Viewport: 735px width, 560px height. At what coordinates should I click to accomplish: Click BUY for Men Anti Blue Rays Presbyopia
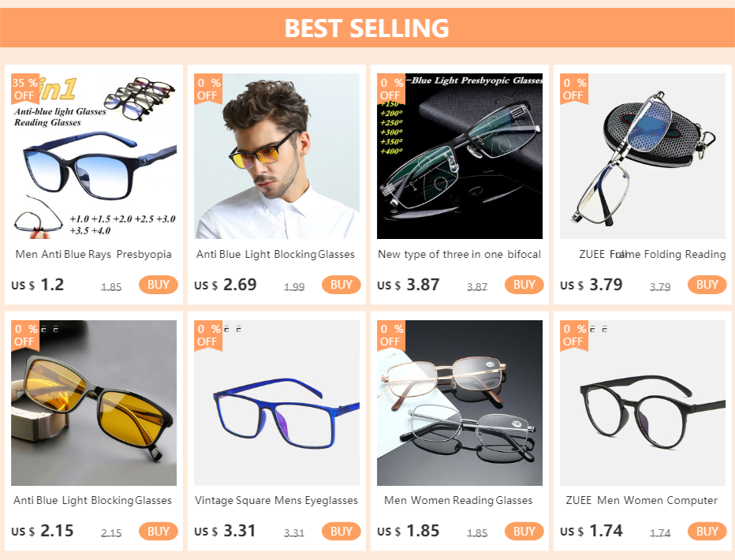tap(159, 285)
